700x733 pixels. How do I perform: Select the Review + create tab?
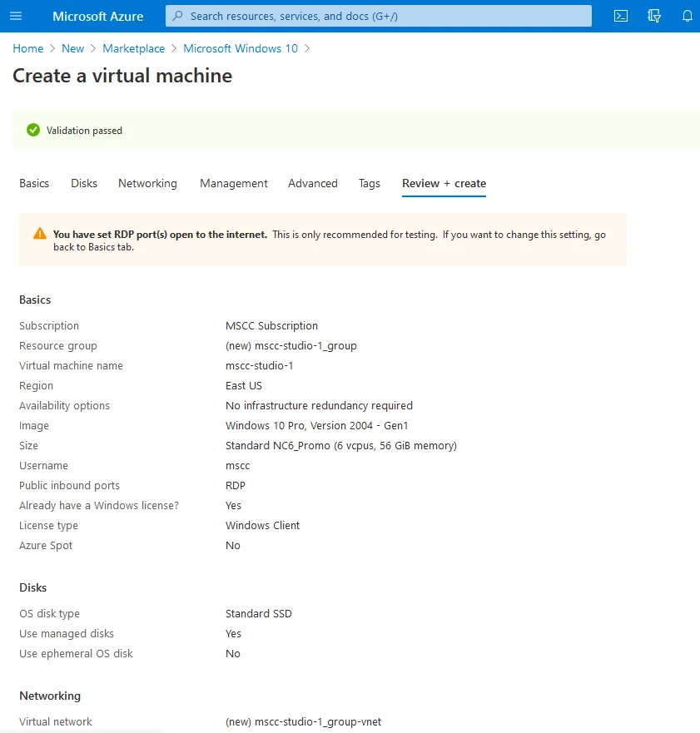click(x=444, y=183)
